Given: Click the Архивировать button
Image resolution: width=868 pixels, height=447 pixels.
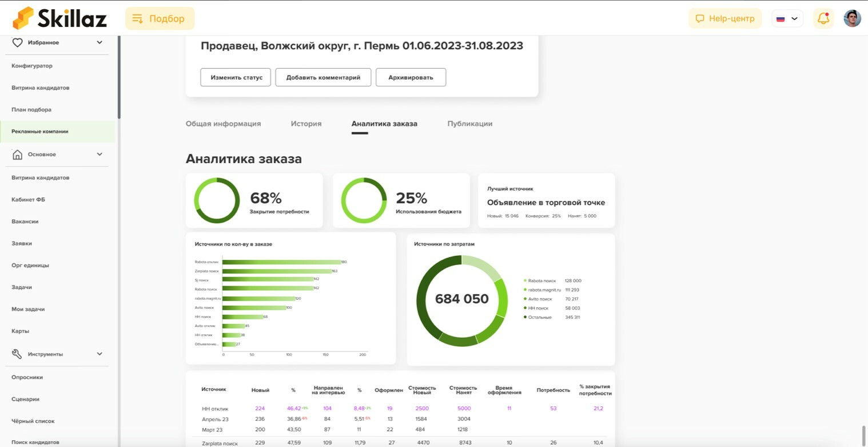Looking at the screenshot, I should 411,77.
